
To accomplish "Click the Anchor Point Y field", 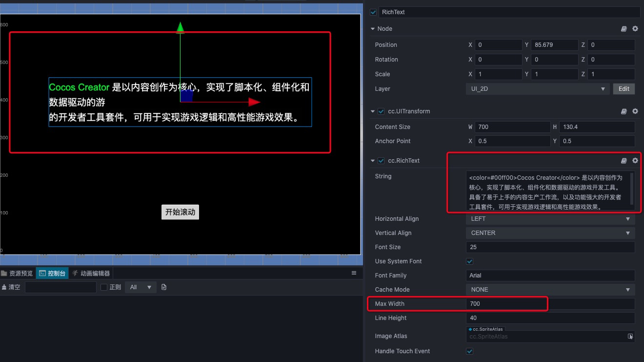I will (597, 141).
